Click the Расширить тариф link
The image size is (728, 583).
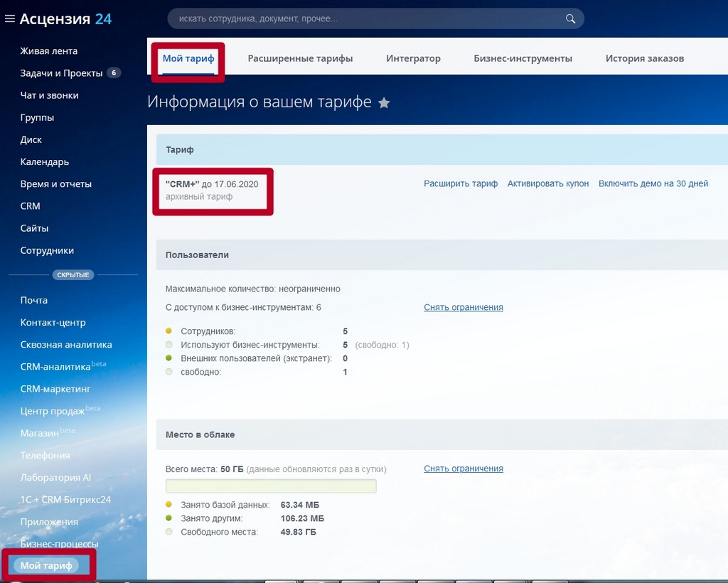461,184
